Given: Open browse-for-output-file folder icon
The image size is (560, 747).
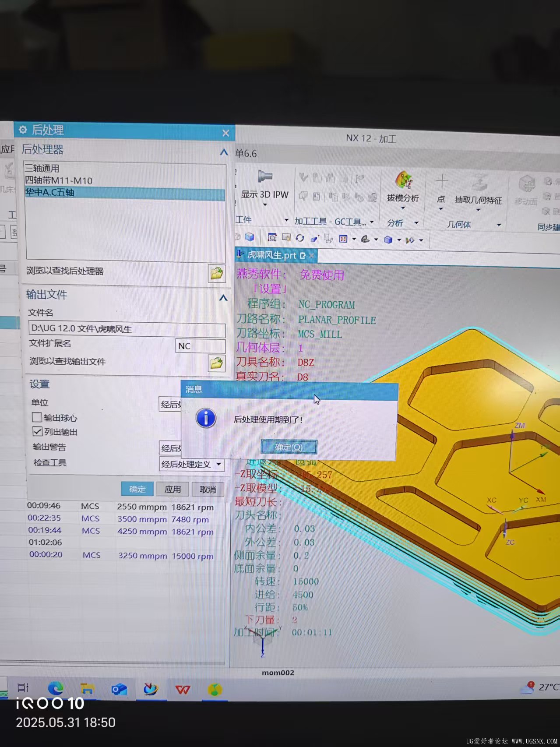Looking at the screenshot, I should (x=216, y=363).
